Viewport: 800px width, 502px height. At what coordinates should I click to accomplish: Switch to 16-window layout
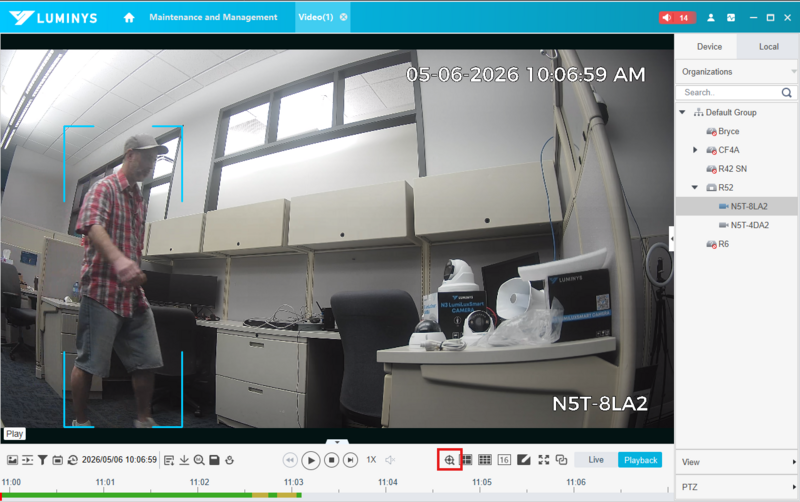click(504, 460)
